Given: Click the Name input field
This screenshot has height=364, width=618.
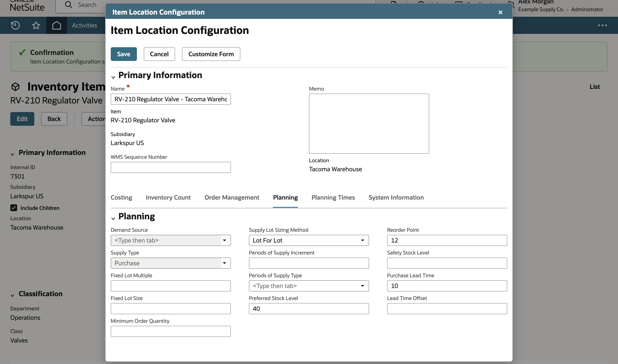Looking at the screenshot, I should [x=170, y=99].
